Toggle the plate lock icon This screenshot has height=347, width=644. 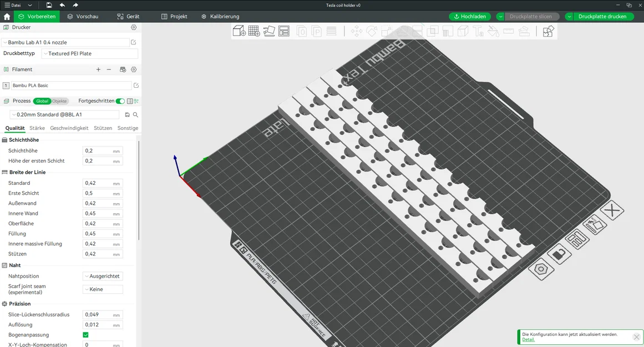point(559,254)
